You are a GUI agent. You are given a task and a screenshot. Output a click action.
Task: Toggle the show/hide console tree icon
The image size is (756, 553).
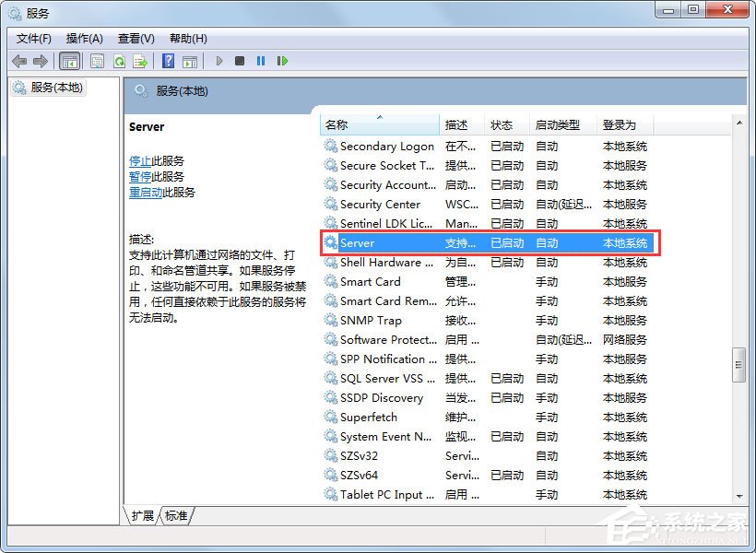click(x=70, y=61)
